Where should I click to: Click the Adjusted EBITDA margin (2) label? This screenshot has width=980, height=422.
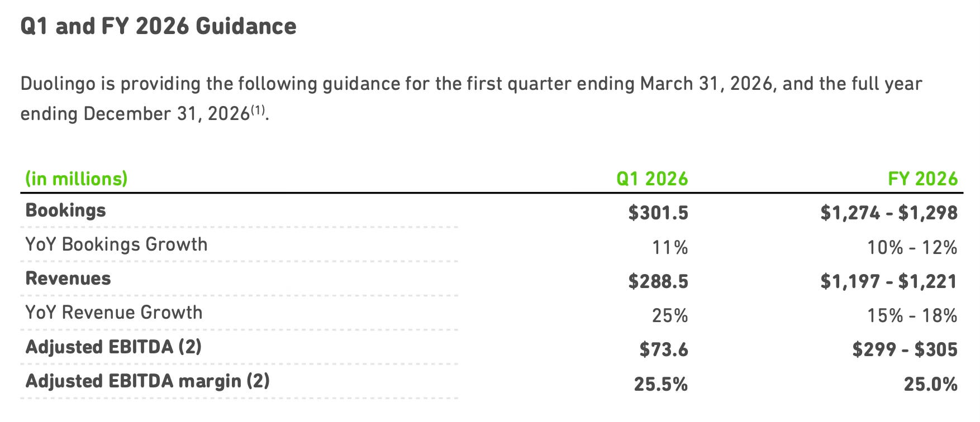(x=148, y=381)
